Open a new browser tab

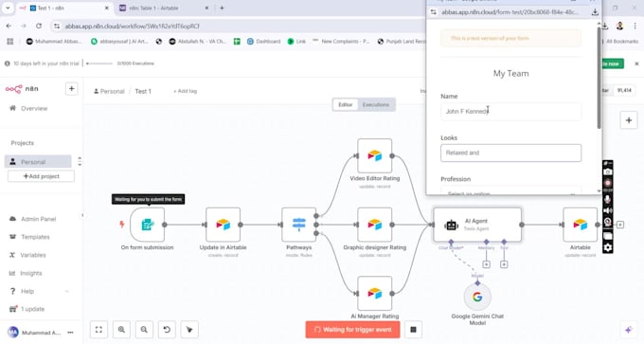click(x=222, y=8)
